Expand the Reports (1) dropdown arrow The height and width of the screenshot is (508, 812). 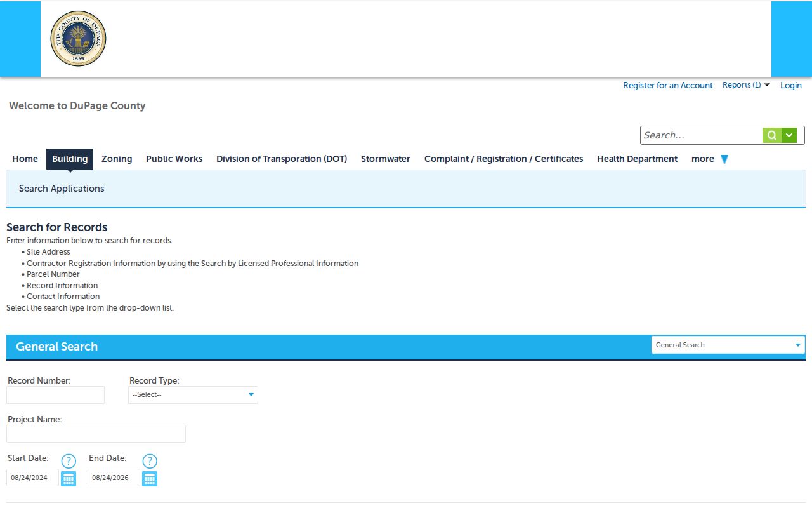point(767,84)
